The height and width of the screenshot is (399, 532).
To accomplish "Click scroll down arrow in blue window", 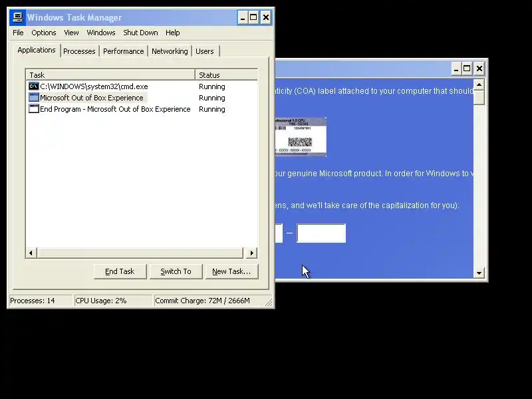I will (x=479, y=273).
